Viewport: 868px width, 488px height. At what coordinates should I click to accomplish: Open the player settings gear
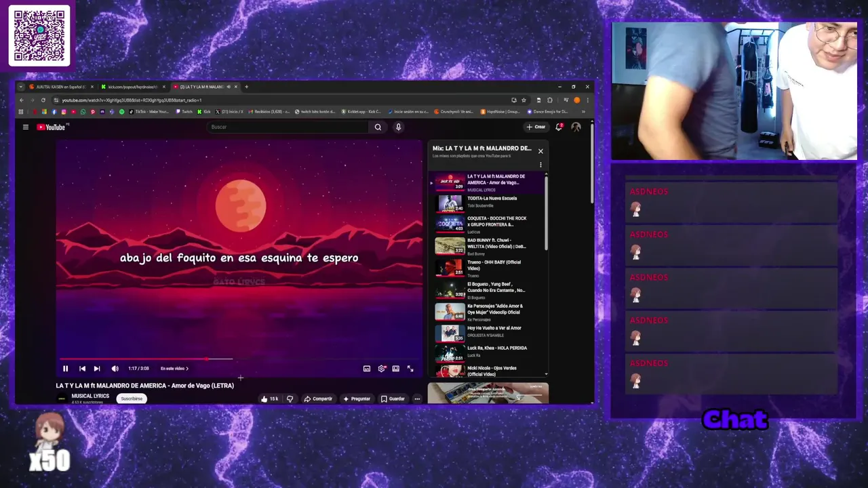pos(382,369)
